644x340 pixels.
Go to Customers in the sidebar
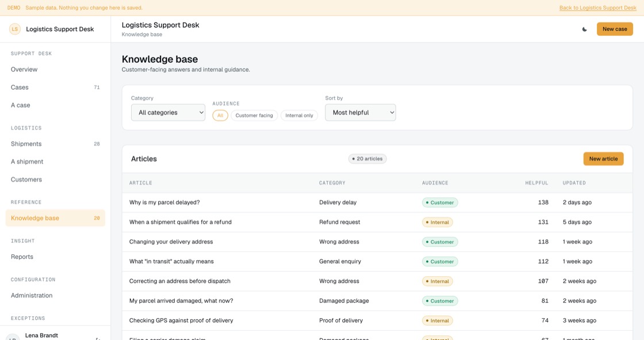pyautogui.click(x=55, y=179)
